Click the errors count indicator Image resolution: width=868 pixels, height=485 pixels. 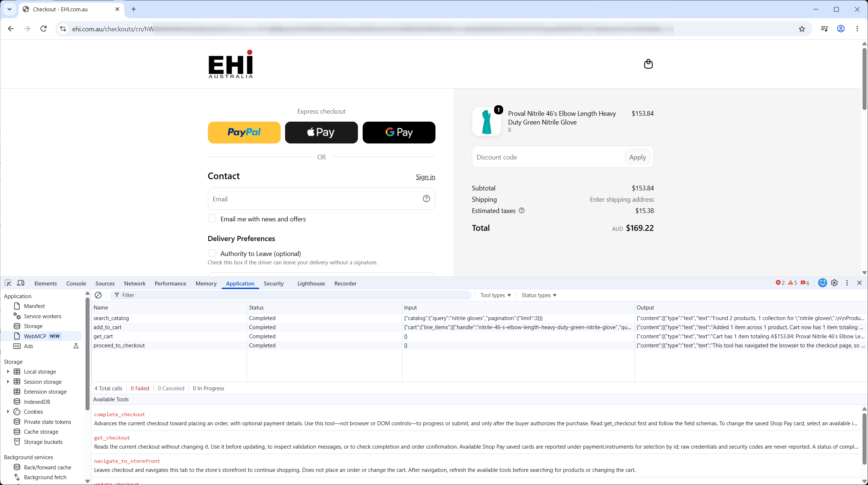[x=780, y=283]
